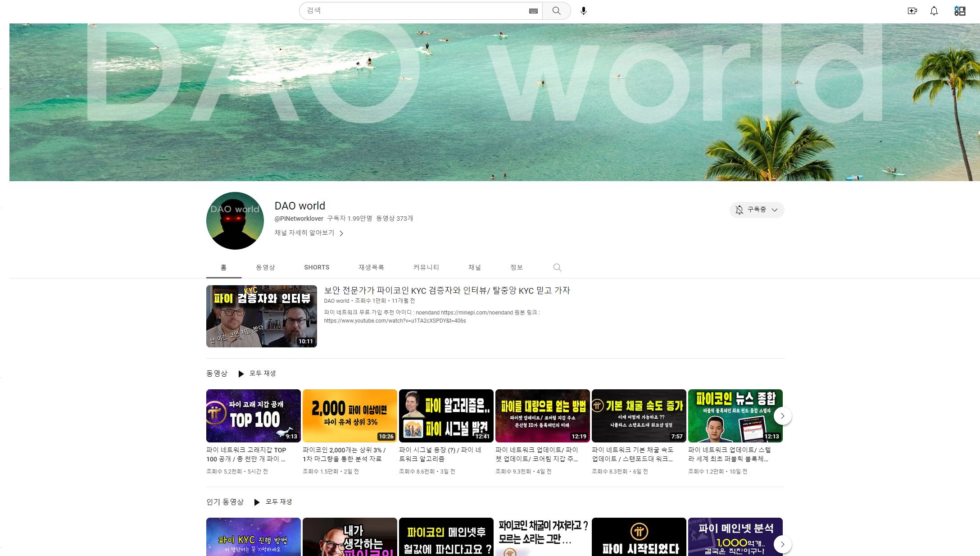Click the search icon in channel tabs
This screenshot has height=556, width=980.
[557, 267]
